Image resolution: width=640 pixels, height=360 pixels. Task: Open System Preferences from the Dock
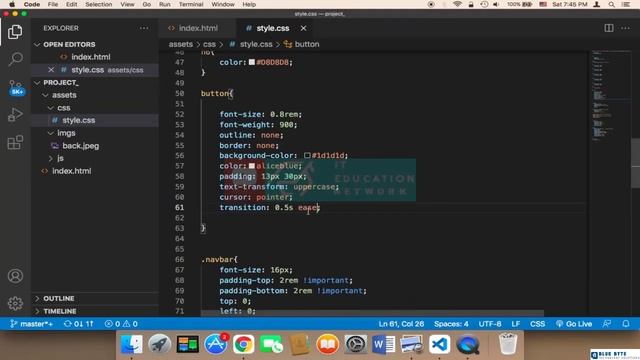pos(356,344)
